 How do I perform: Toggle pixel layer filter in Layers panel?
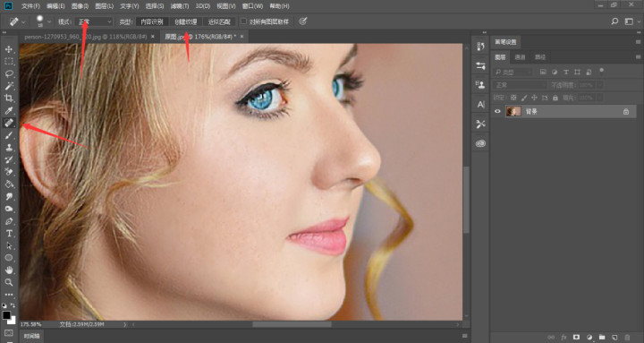543,72
